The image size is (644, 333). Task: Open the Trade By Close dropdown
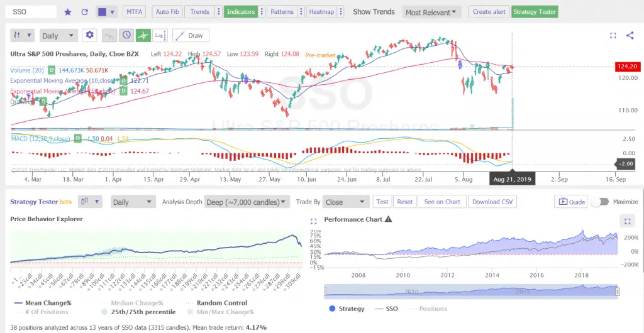click(x=345, y=202)
